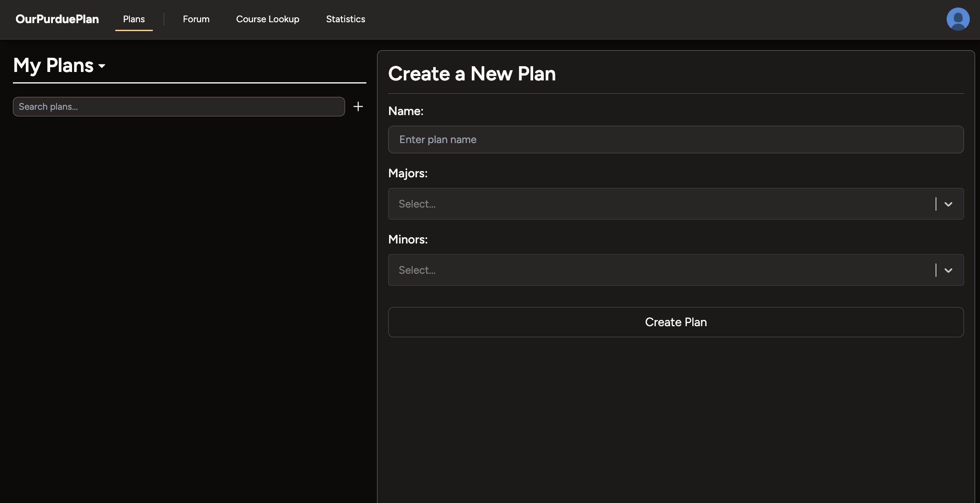Viewport: 980px width, 503px height.
Task: Click the My Plans heading text
Action: [53, 66]
